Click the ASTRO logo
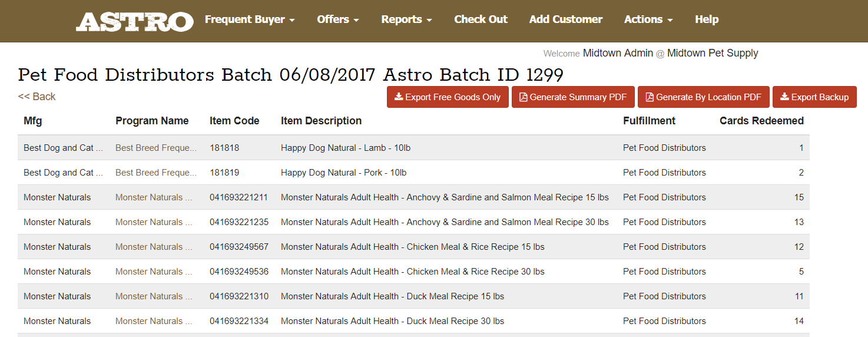Viewport: 868px width, 337px height. coord(135,21)
